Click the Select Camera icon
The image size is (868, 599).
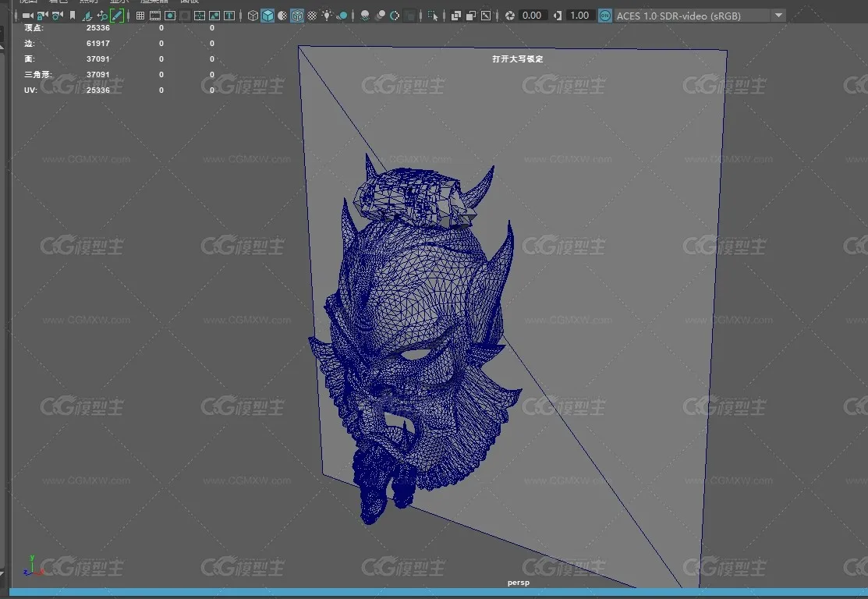click(x=27, y=16)
